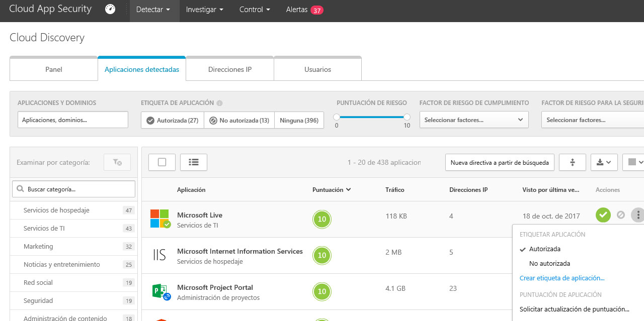Click the score 10 badge for Internet Information Services
The height and width of the screenshot is (321, 644).
coord(322,255)
